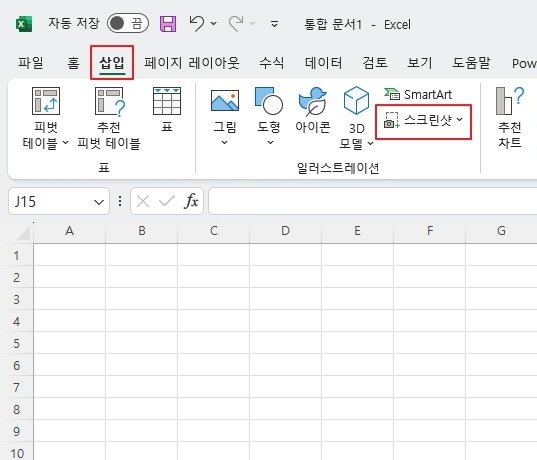This screenshot has height=460, width=537.
Task: Click the Insert Function fx icon
Action: pos(191,201)
